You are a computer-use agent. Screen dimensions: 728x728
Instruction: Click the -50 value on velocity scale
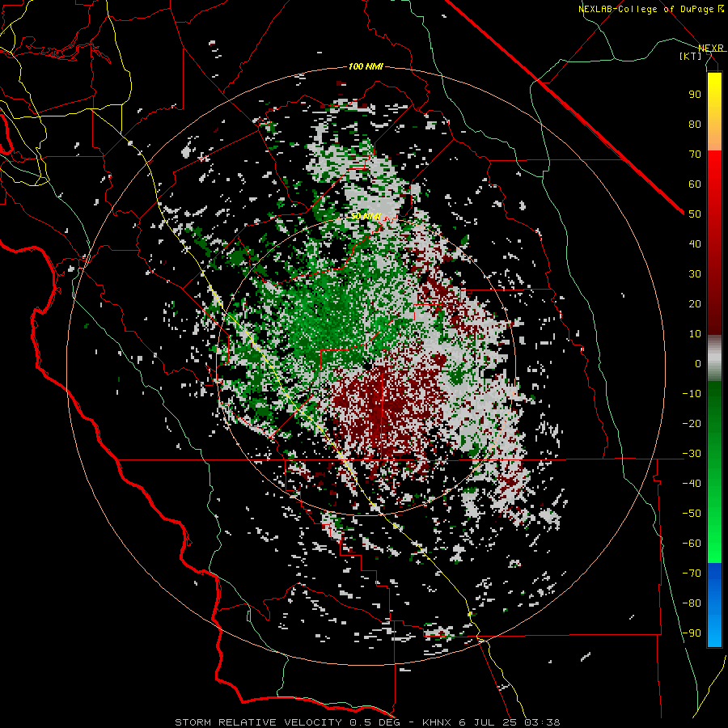tap(692, 514)
